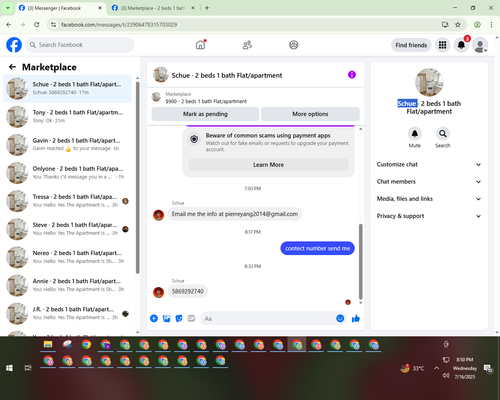
Task: Open a new browser tab
Action: [207, 8]
